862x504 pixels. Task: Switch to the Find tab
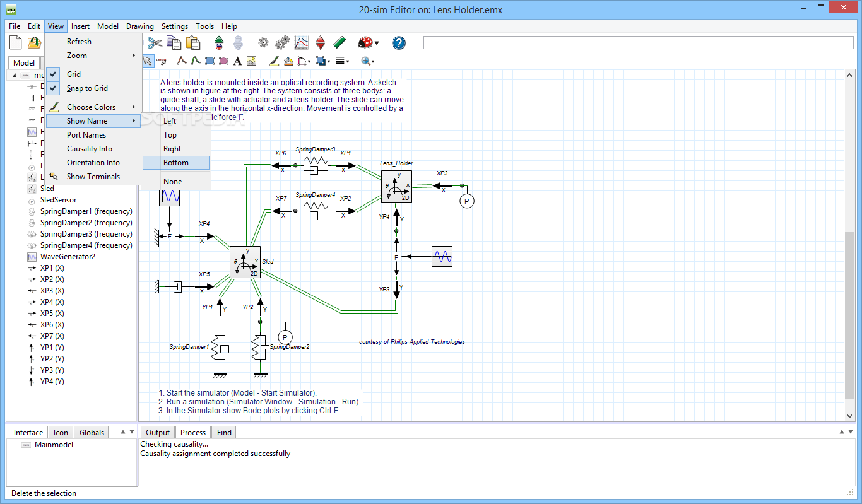[x=224, y=433]
